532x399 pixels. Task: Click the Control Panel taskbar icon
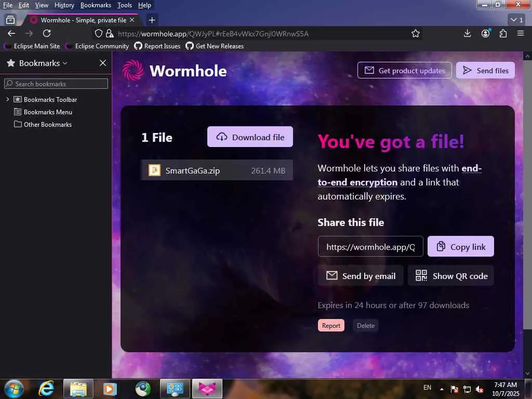(x=175, y=389)
